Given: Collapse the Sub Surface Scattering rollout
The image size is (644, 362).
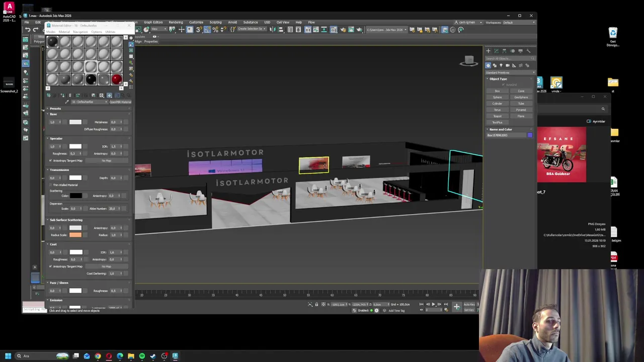Looking at the screenshot, I should (x=65, y=220).
